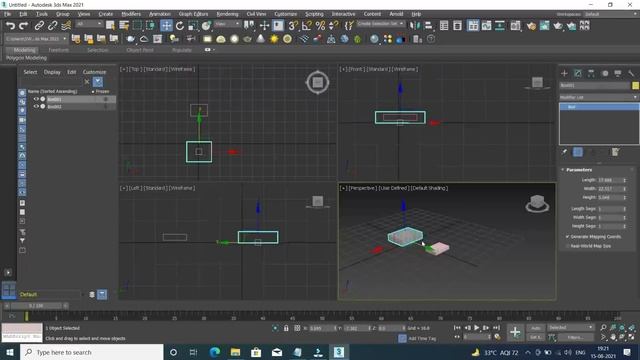The height and width of the screenshot is (360, 640).
Task: Open the Customize menu
Action: click(286, 14)
